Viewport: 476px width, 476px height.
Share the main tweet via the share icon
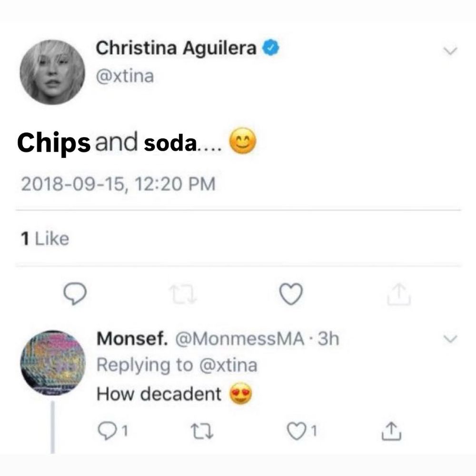pyautogui.click(x=399, y=294)
